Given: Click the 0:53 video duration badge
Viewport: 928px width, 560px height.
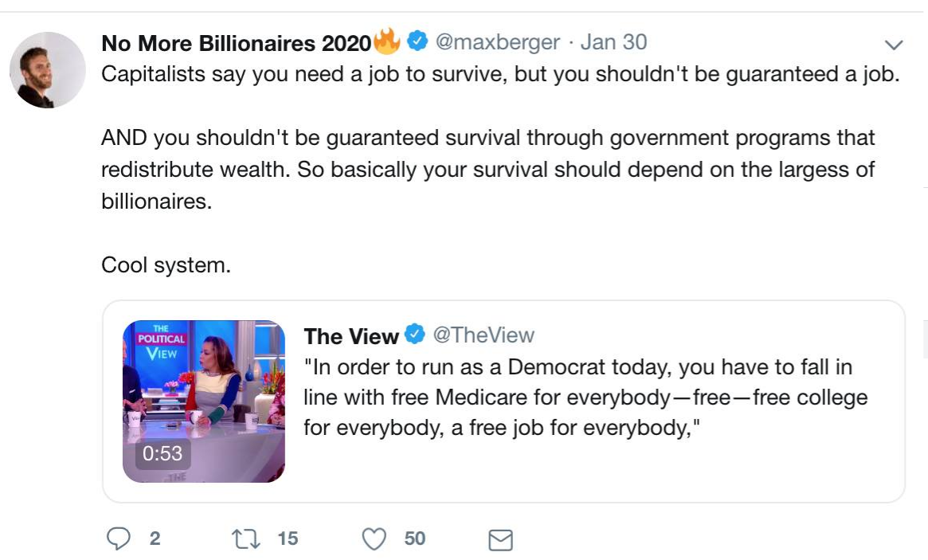Looking at the screenshot, I should 162,454.
